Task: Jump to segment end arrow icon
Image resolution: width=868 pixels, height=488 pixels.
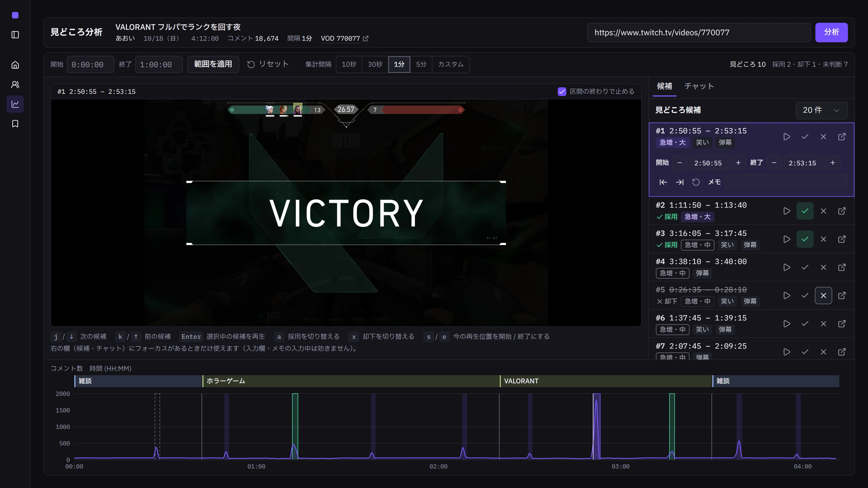Action: tap(680, 182)
